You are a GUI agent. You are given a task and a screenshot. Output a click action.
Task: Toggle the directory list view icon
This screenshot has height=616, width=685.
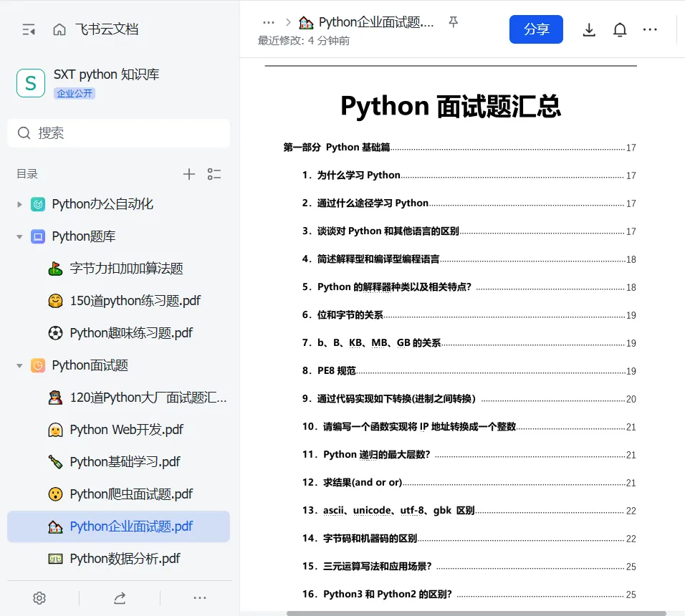(x=214, y=174)
